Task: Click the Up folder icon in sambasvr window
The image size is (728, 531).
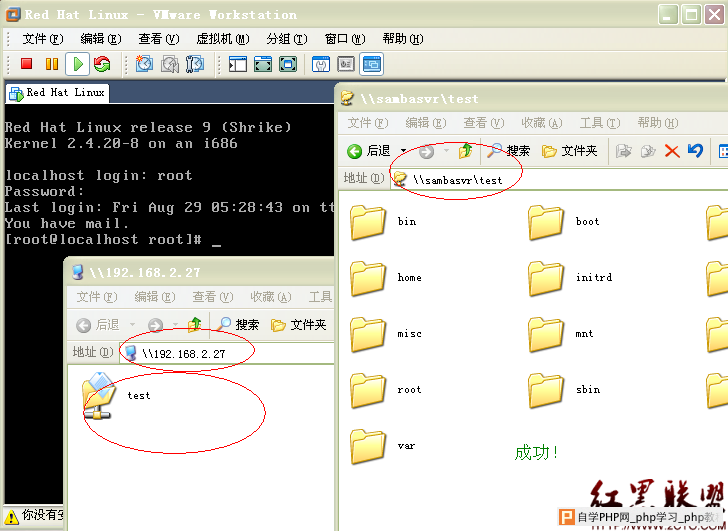Action: coord(465,151)
